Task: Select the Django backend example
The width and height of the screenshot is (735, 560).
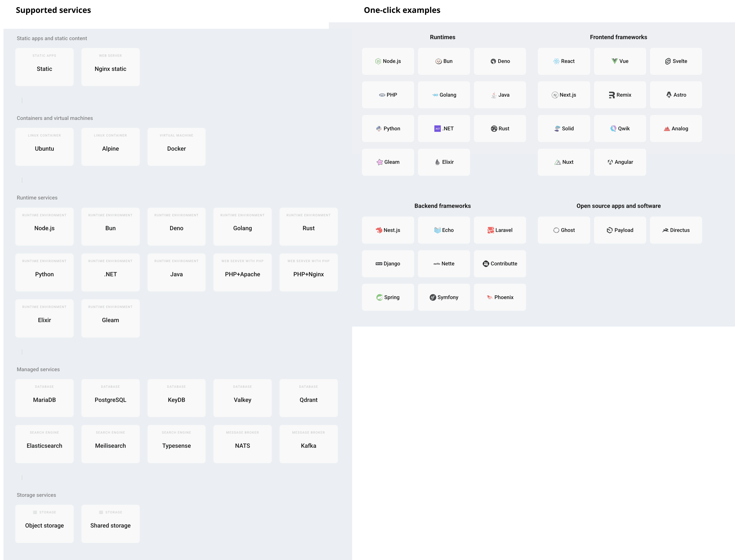Action: point(388,263)
